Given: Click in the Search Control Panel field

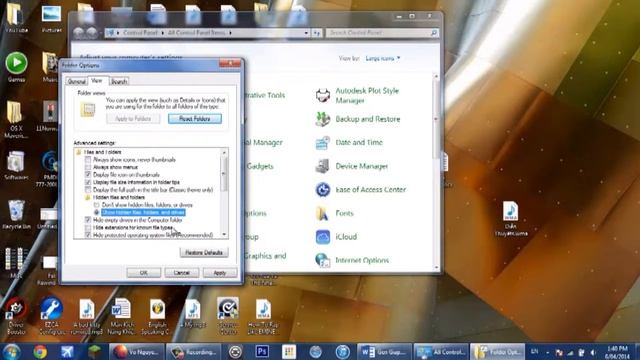Looking at the screenshot, I should 378,33.
